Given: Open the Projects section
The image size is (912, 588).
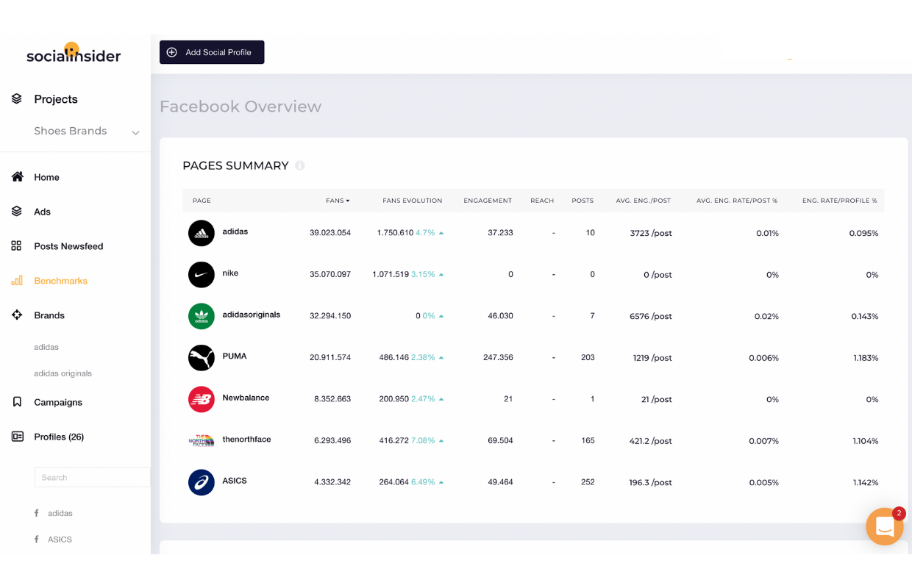Looking at the screenshot, I should (x=56, y=99).
